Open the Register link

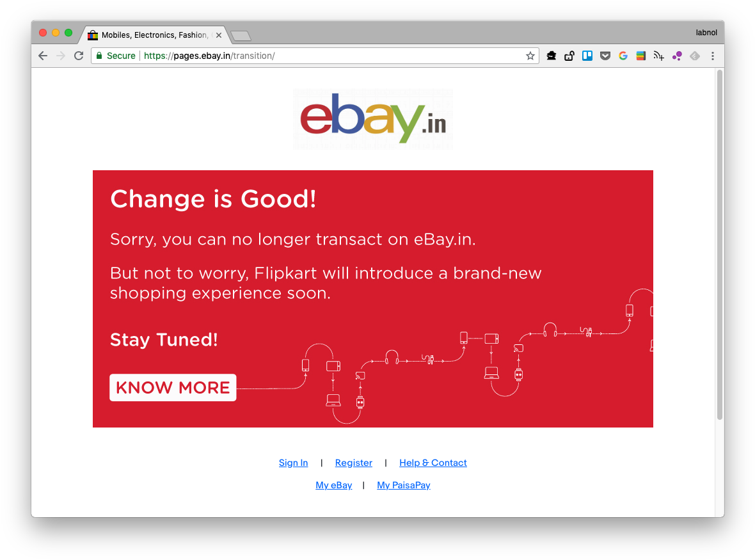[353, 463]
